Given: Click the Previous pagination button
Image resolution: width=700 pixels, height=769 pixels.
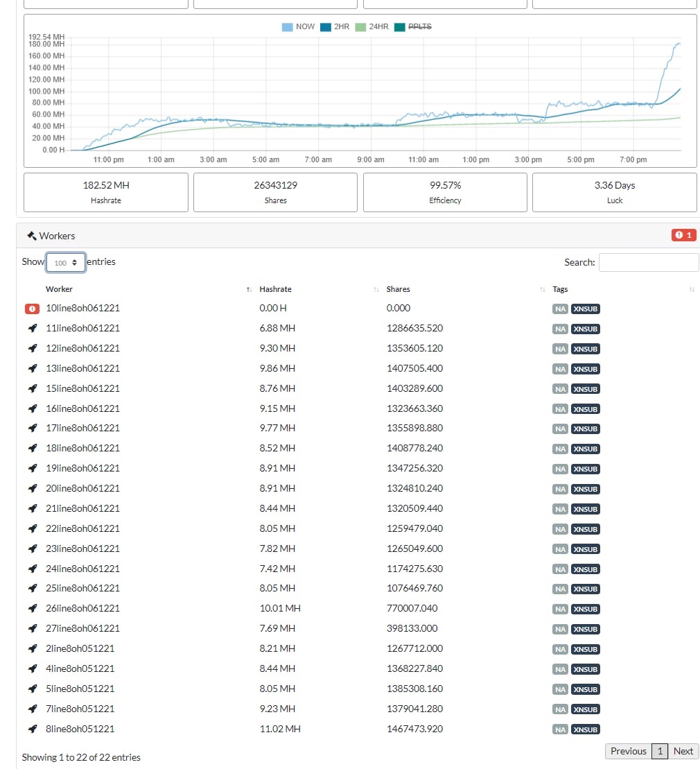Looking at the screenshot, I should click(x=629, y=752).
